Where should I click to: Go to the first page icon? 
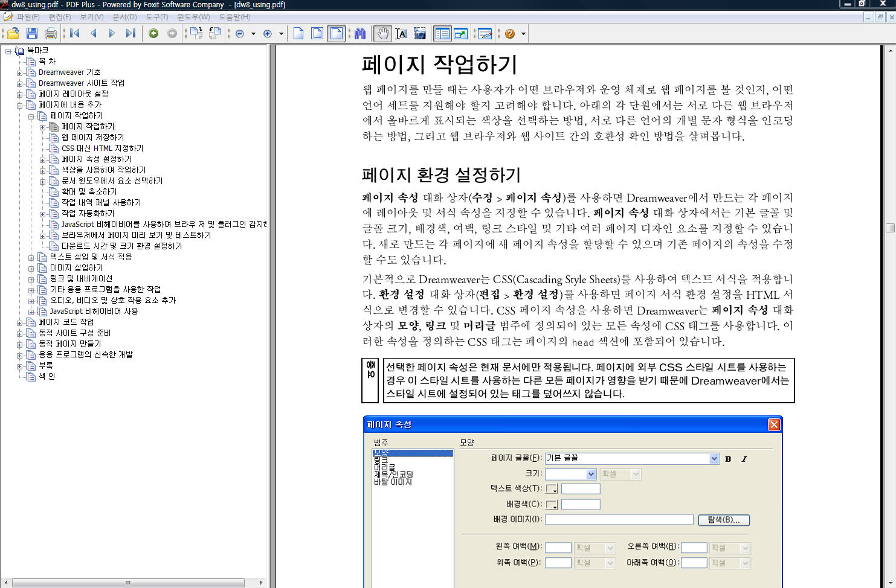click(75, 34)
